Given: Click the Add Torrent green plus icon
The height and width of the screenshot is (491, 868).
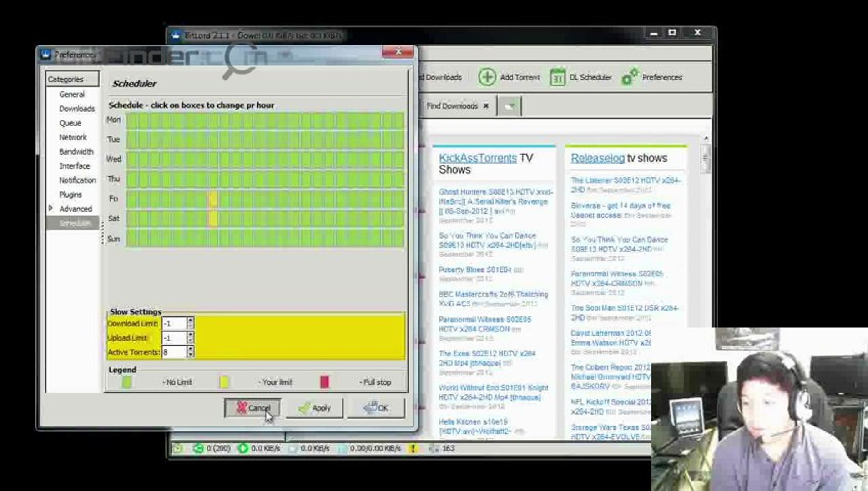Looking at the screenshot, I should pos(487,77).
